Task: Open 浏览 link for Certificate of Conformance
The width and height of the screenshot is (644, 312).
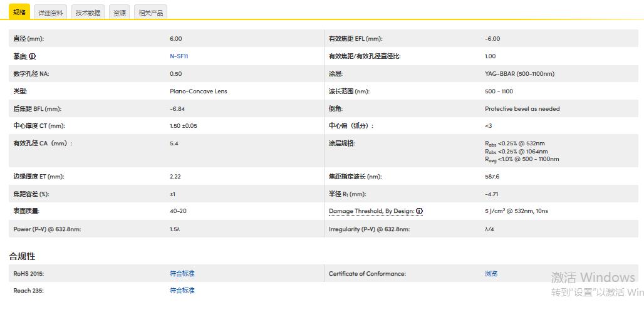Action: pyautogui.click(x=491, y=273)
